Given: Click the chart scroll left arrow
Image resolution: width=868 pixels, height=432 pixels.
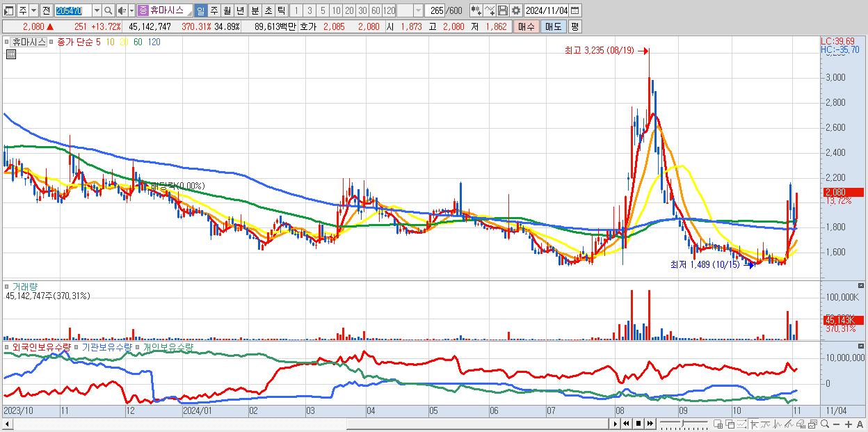Looking at the screenshot, I should [8, 424].
